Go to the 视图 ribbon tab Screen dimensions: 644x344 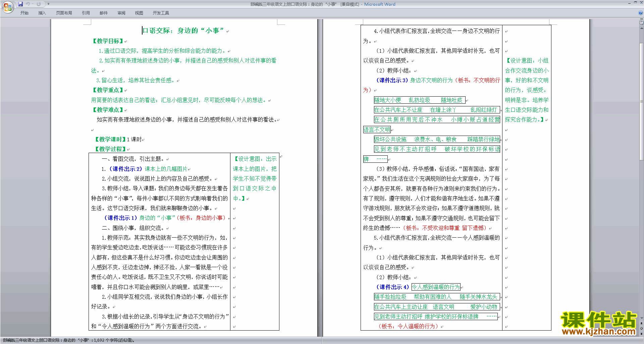click(x=139, y=13)
